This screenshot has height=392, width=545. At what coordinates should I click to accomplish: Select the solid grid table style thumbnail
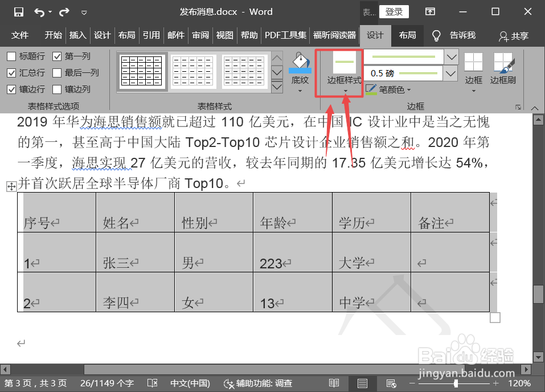coord(141,71)
